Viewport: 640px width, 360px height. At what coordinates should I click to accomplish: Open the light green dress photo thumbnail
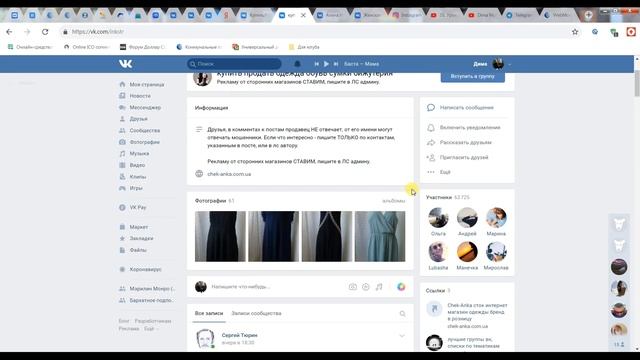coord(380,236)
